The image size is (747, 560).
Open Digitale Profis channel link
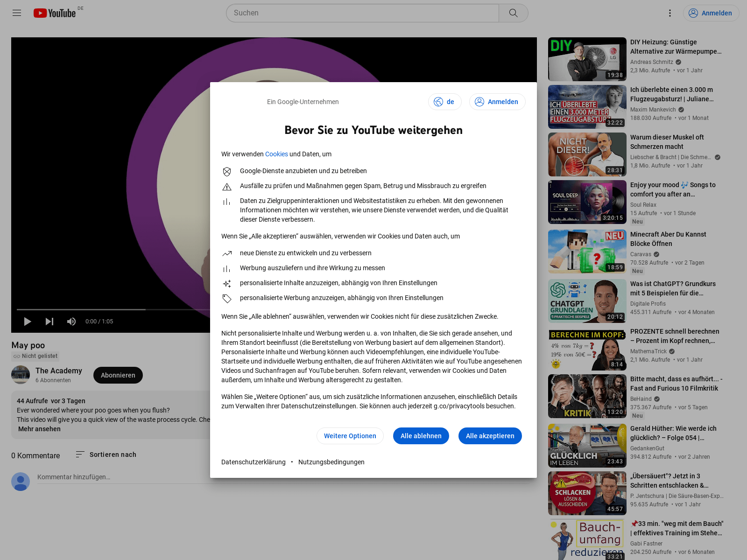(x=648, y=304)
